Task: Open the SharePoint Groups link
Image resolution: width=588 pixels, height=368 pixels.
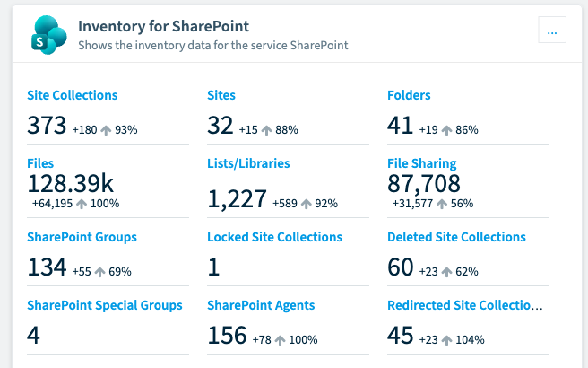Action: [x=82, y=237]
